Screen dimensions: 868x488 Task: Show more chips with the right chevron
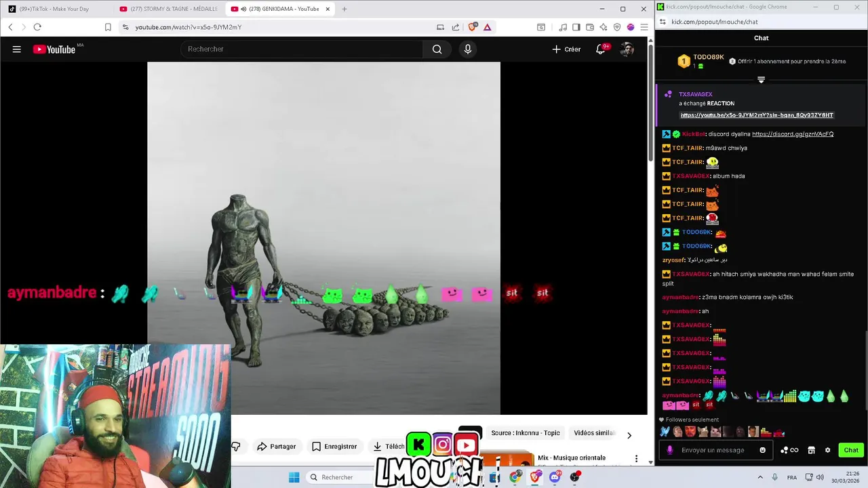pyautogui.click(x=629, y=435)
